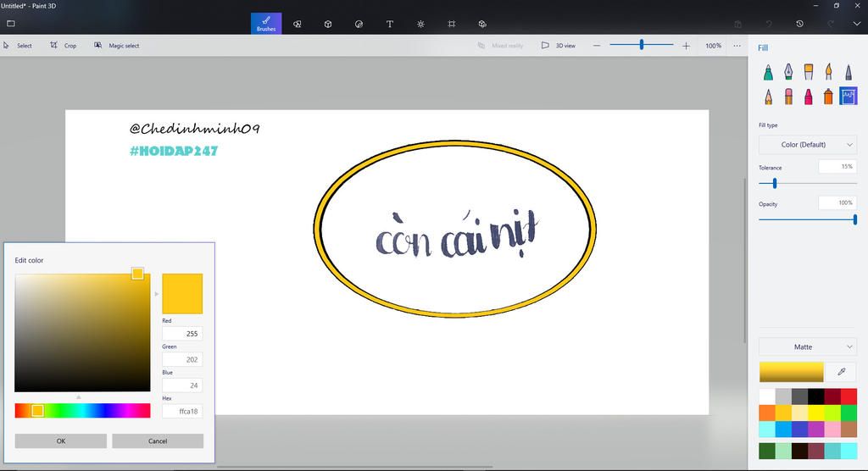Select the Calligraphy pen

coord(788,72)
